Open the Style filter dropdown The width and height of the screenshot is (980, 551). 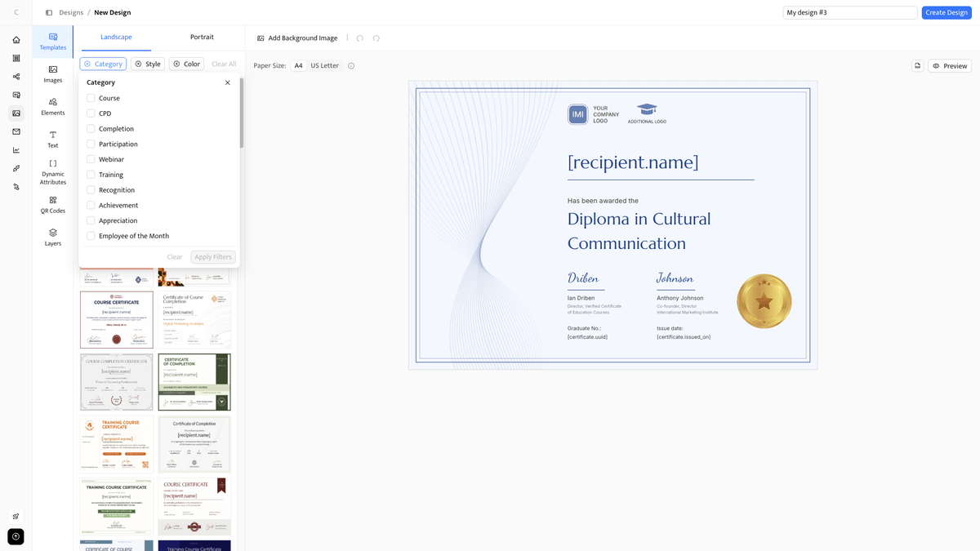pyautogui.click(x=147, y=63)
